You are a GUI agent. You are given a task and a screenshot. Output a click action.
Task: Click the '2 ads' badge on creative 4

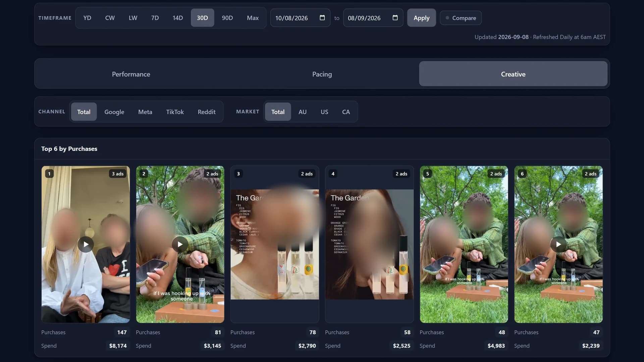coord(401,174)
